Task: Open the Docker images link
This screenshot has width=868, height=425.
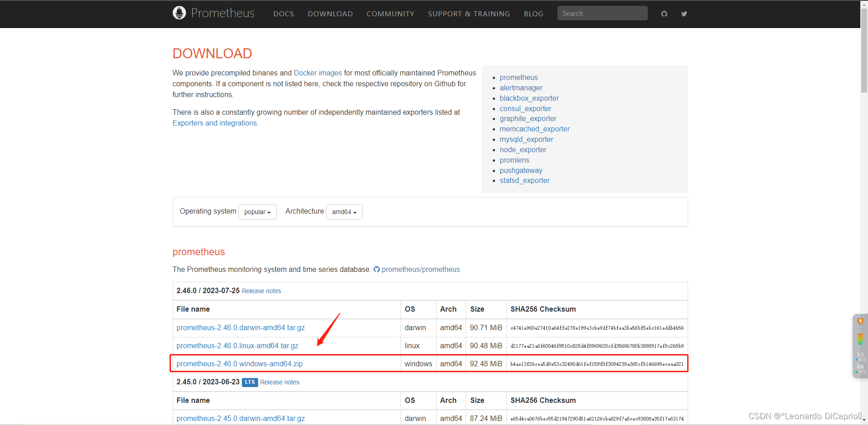Action: coord(318,73)
